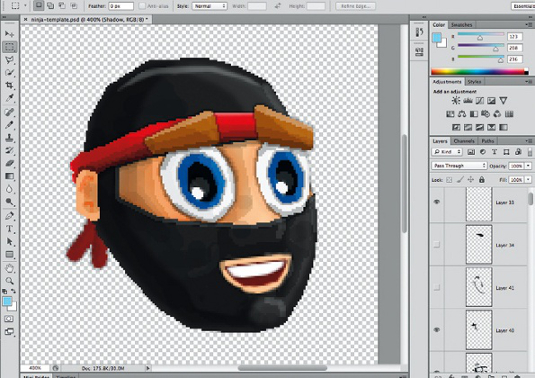
Task: Switch to the Channels tab
Action: point(464,141)
